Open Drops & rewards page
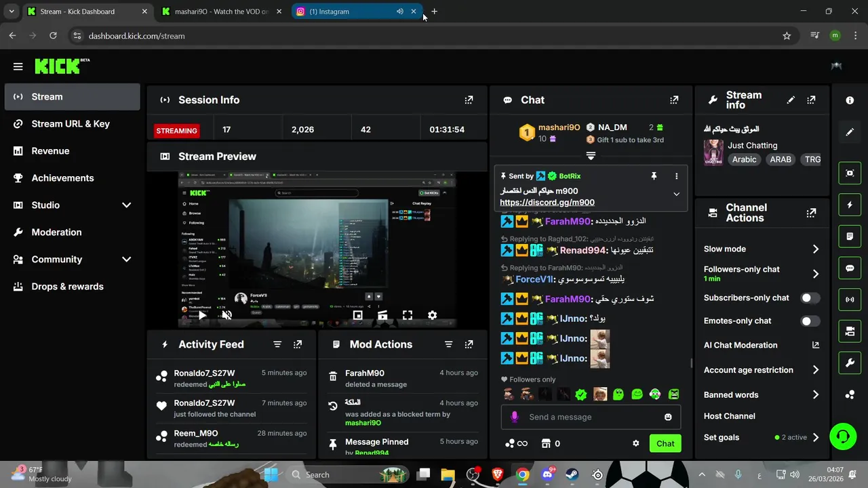The image size is (868, 488). pos(72,287)
